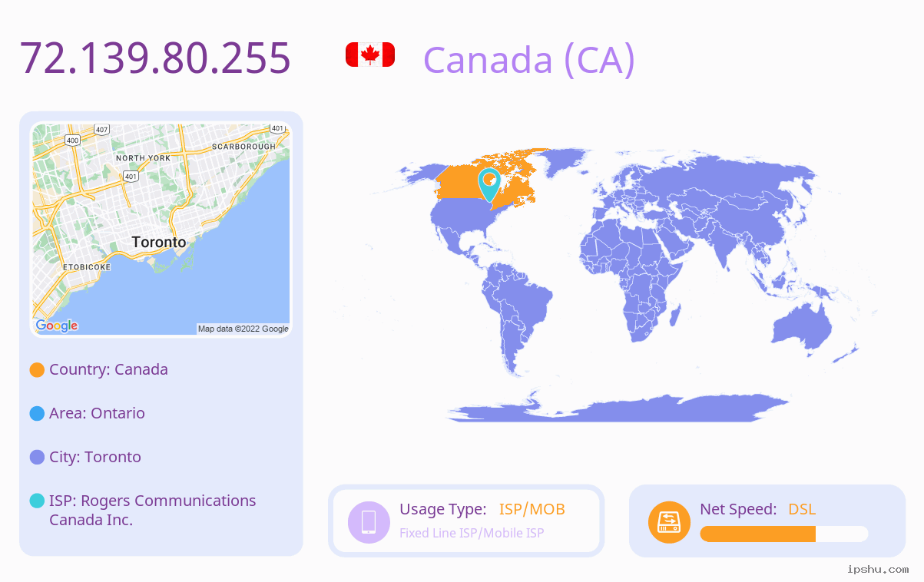This screenshot has width=924, height=582.
Task: Click the Google logo on the map
Action: (x=57, y=326)
